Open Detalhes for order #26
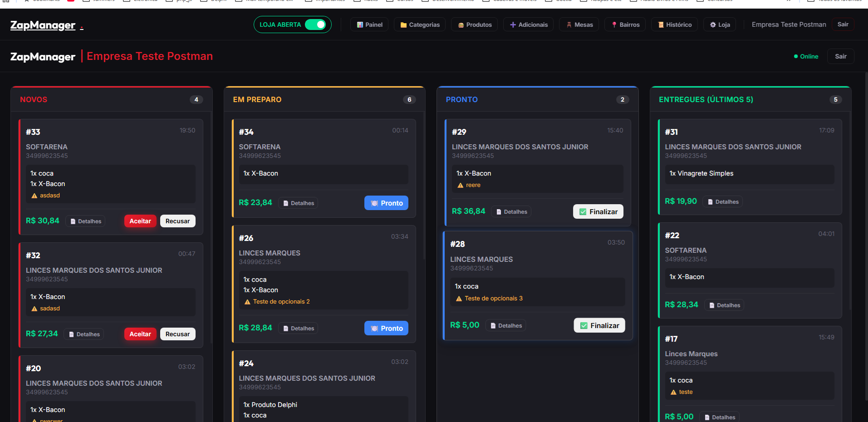This screenshot has width=868, height=422. 298,328
